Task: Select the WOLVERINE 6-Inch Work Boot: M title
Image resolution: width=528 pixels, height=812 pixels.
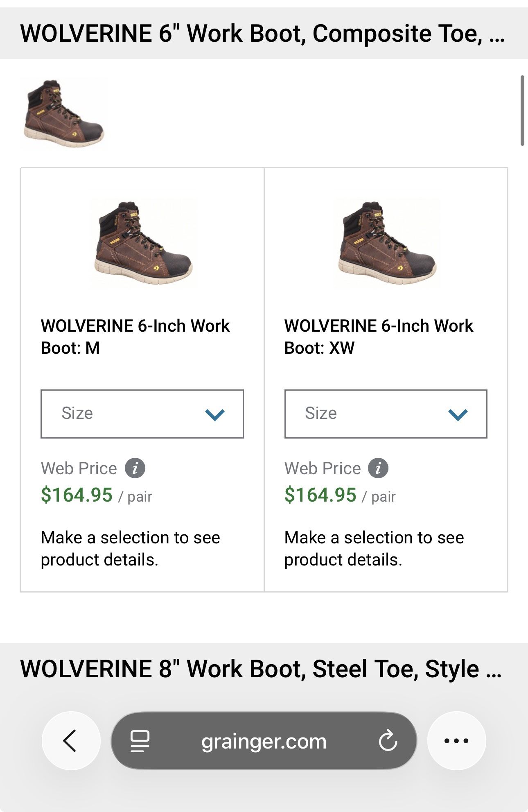Action: (135, 337)
